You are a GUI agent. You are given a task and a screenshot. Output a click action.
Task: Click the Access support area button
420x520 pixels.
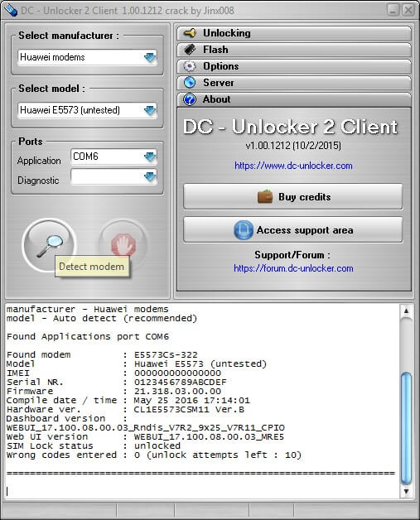(x=293, y=230)
